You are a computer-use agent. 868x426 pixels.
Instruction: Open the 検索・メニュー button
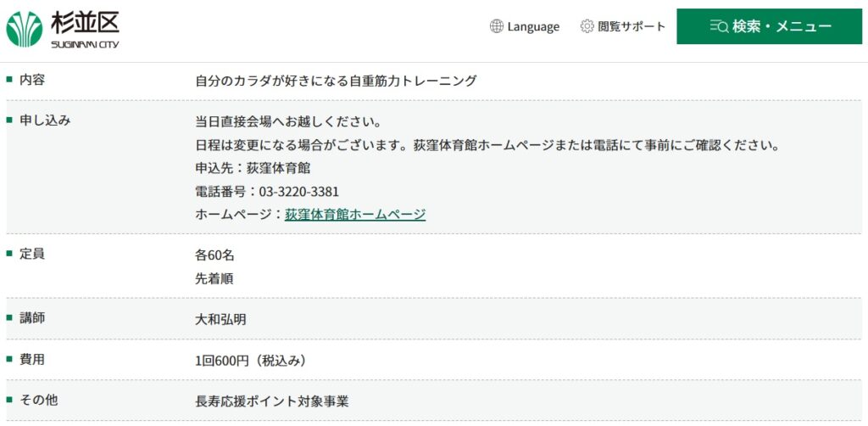(x=769, y=26)
